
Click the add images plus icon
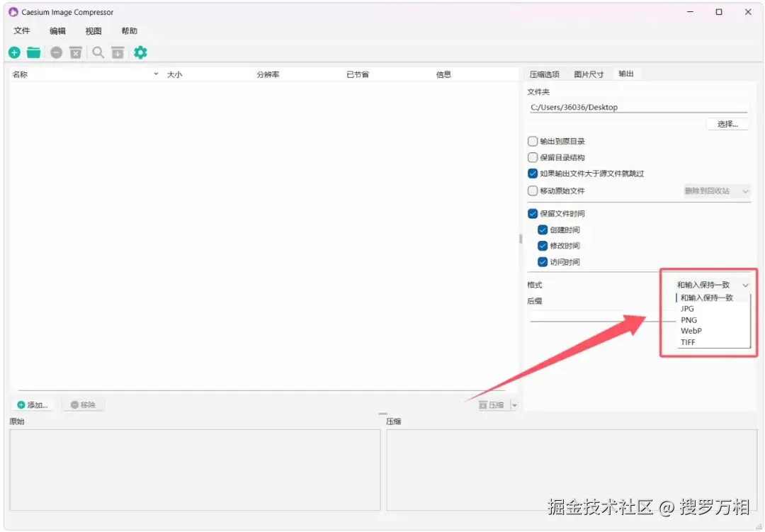pos(13,52)
